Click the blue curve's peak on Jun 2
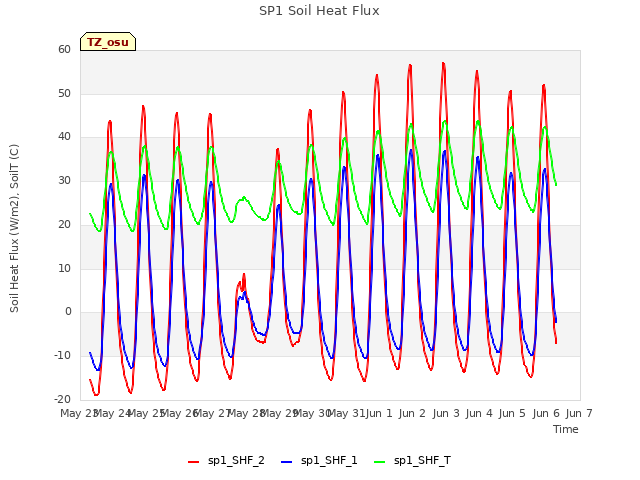Screen dimensions: 640x480 click(x=411, y=151)
